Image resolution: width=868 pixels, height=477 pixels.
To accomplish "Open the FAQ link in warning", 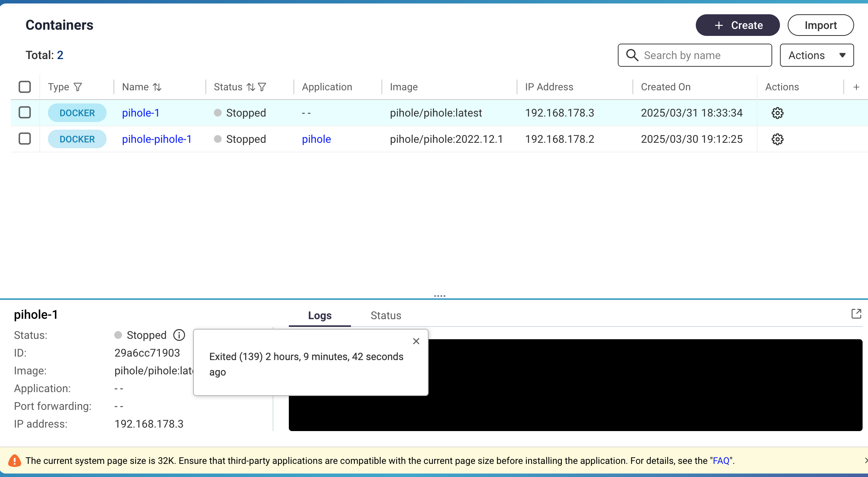I will click(x=721, y=461).
